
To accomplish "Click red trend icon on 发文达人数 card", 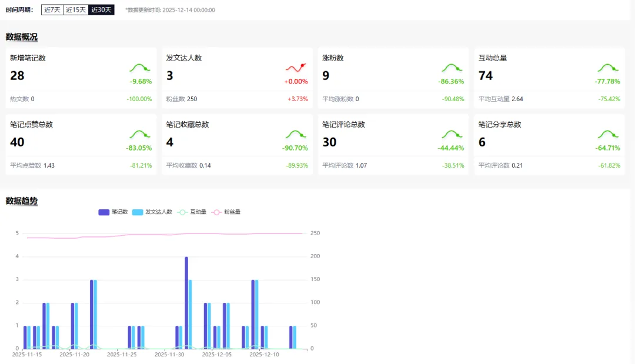I will pos(296,68).
